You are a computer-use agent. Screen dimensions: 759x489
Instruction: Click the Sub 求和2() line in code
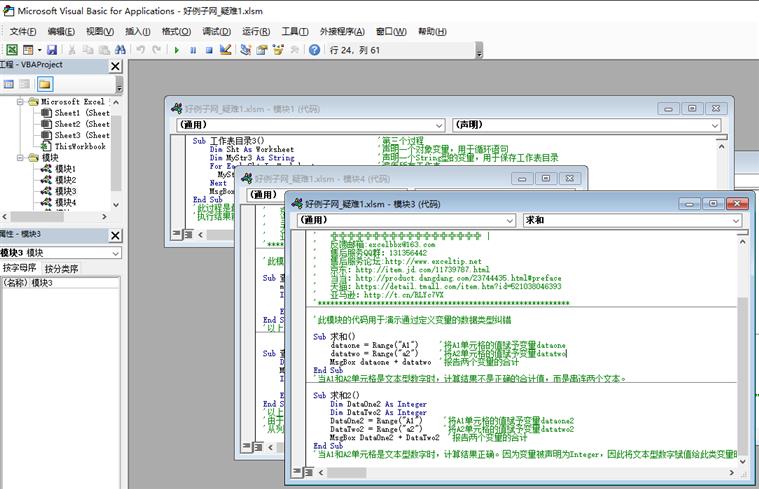pos(336,395)
